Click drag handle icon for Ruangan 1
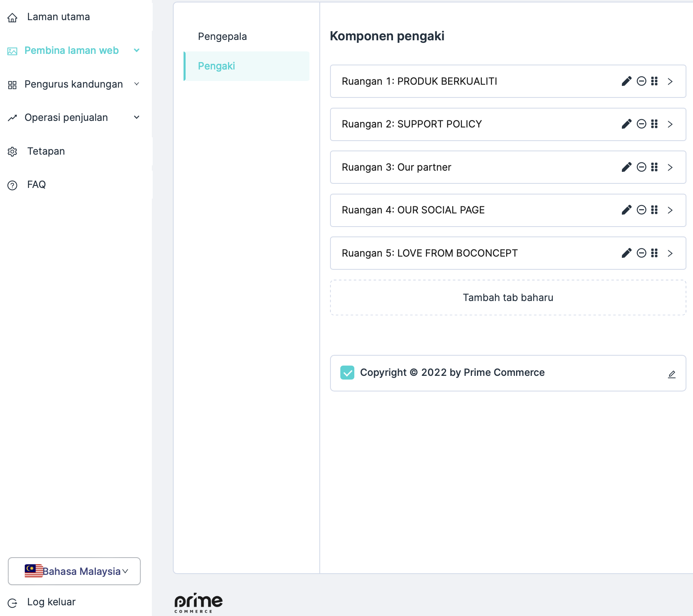 (x=654, y=81)
